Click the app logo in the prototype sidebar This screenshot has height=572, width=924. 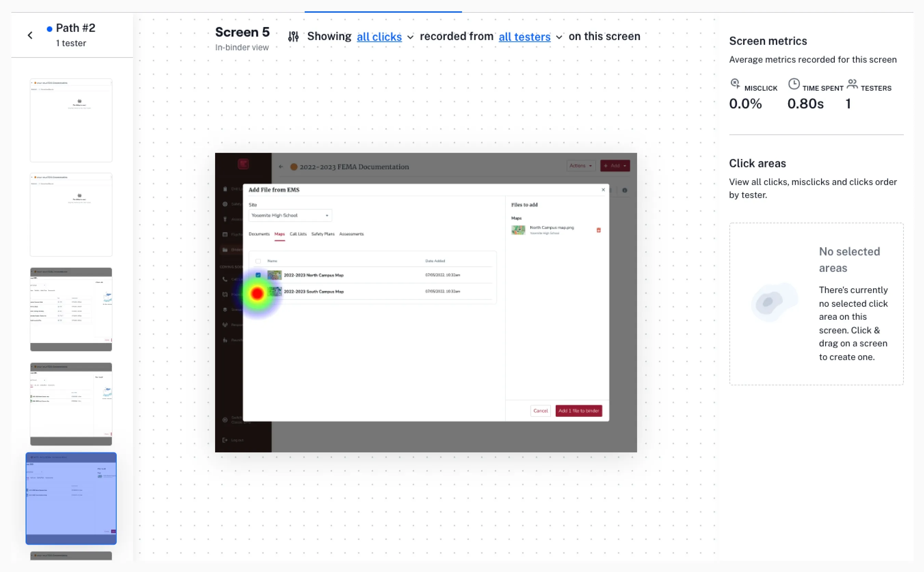coord(243,164)
